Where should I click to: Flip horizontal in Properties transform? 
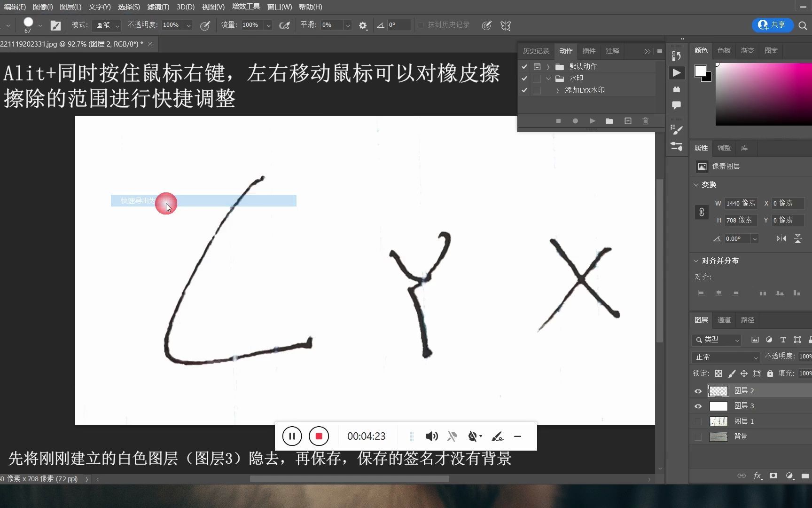click(781, 238)
